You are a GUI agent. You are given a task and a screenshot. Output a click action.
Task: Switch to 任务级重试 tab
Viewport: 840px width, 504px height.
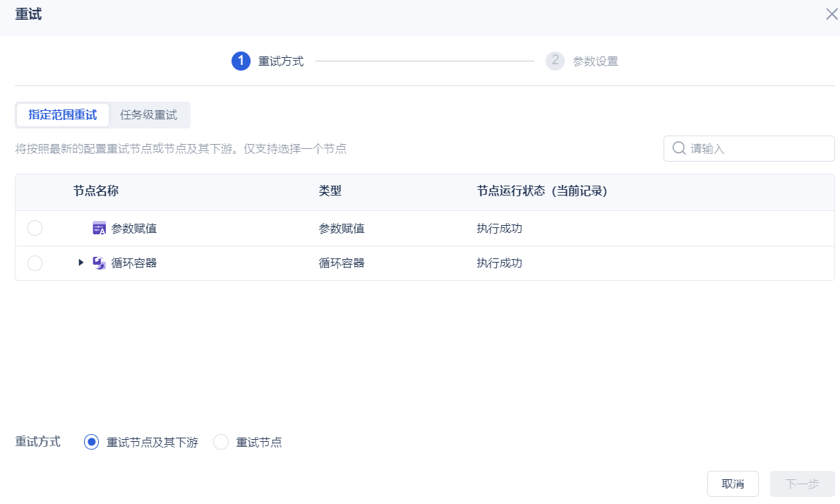148,114
